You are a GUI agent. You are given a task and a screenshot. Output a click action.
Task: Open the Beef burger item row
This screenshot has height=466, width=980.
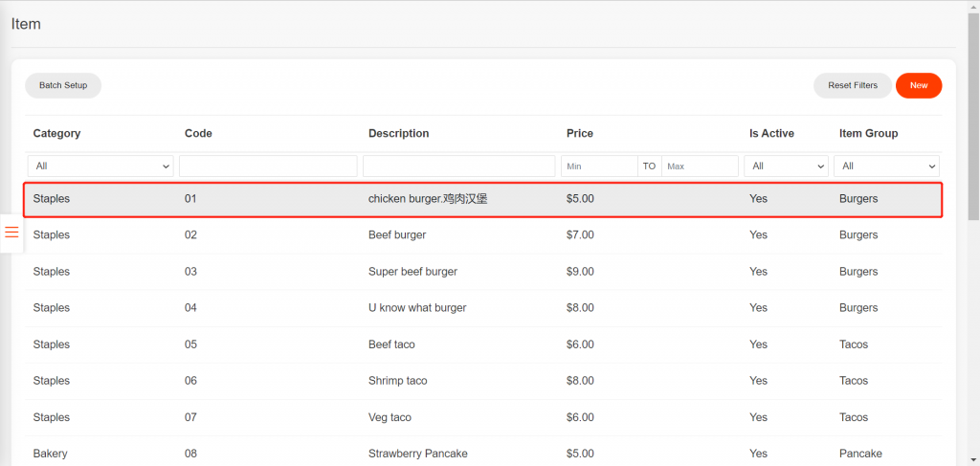397,235
